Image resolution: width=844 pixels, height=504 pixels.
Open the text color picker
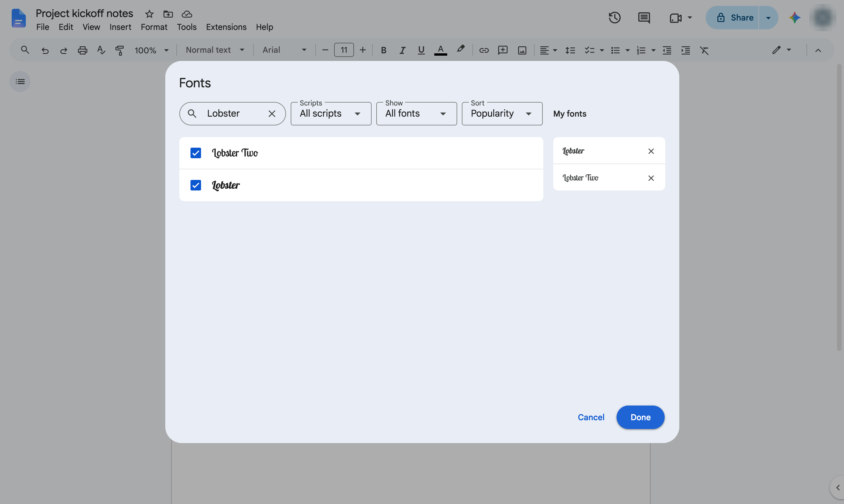tap(440, 50)
